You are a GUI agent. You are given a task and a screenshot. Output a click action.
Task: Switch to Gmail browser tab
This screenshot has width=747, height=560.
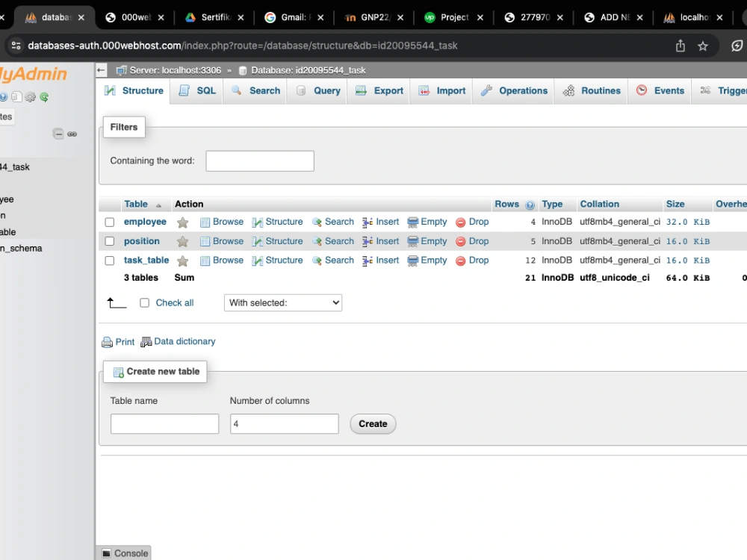tap(294, 18)
